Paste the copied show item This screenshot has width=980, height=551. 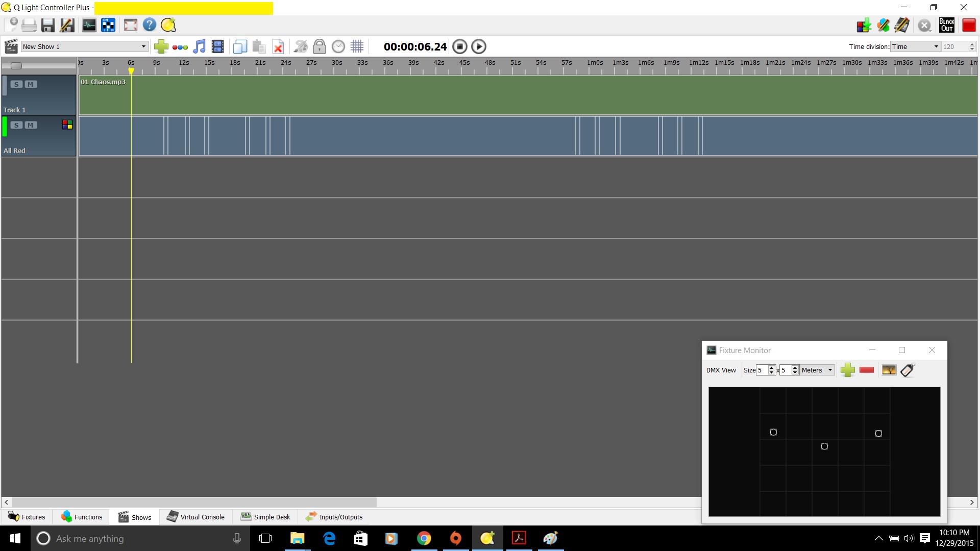259,46
